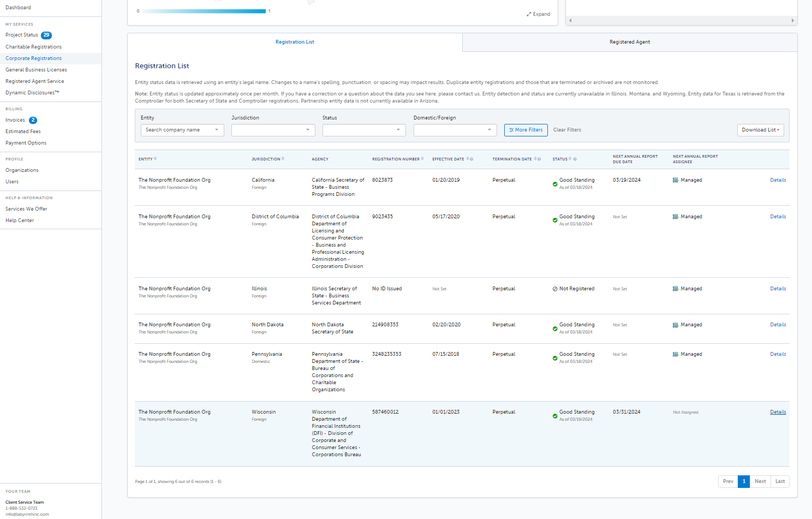Viewport: 812px width, 519px height.
Task: Open Registered Agent Service in sidebar
Action: 35,81
